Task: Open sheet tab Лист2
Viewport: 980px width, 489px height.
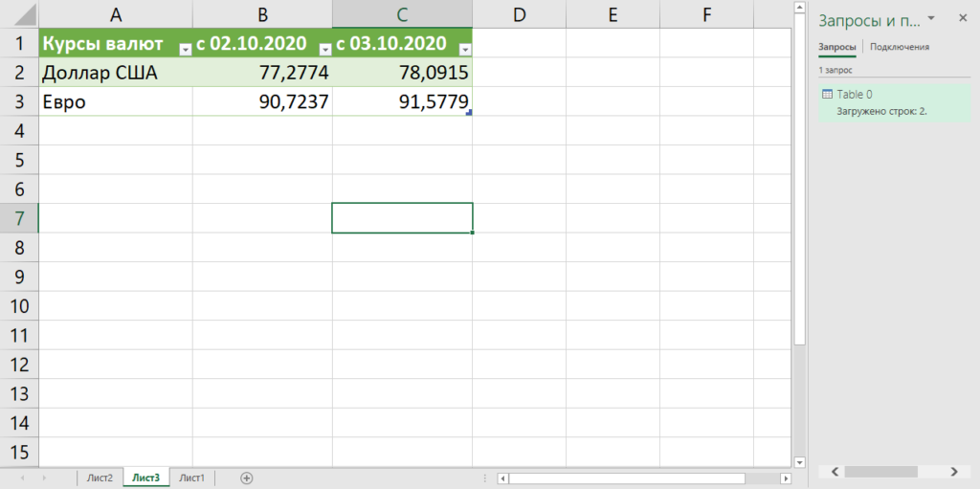Action: [x=100, y=478]
